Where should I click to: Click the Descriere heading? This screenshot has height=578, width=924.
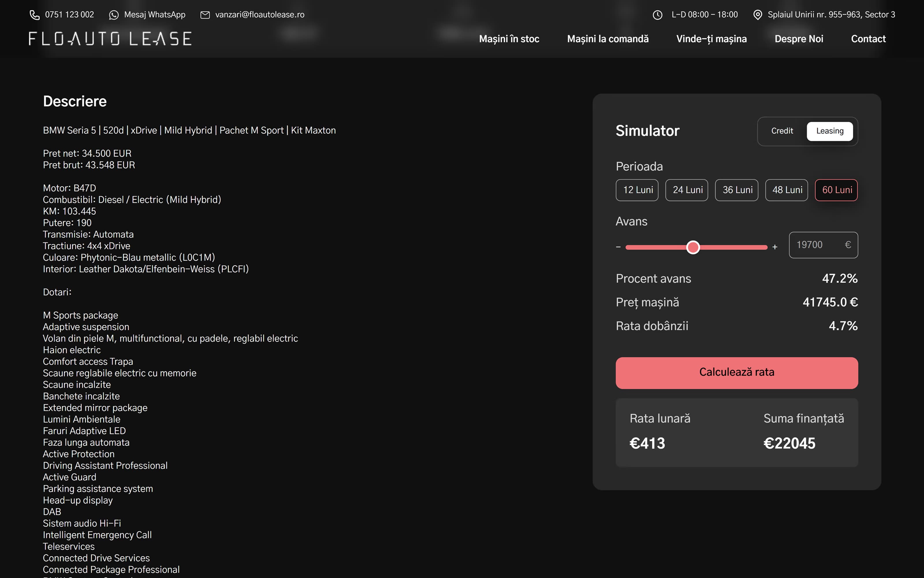pos(75,101)
